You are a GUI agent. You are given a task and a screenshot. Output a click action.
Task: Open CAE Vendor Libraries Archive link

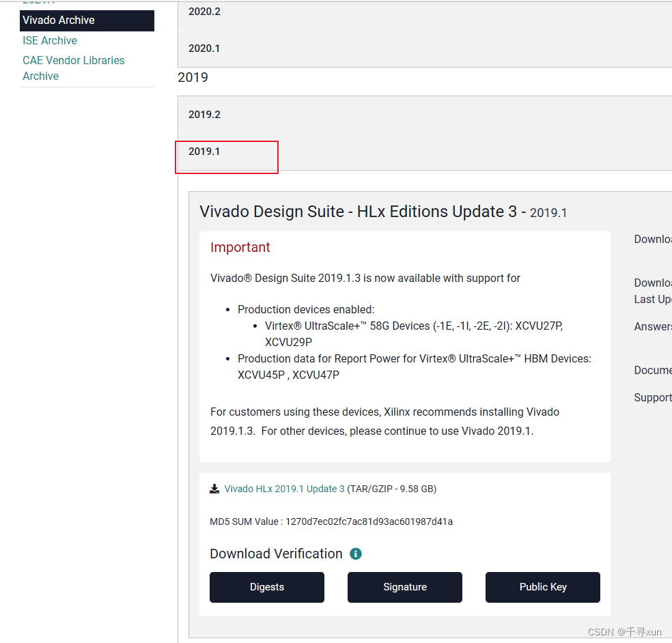(74, 68)
